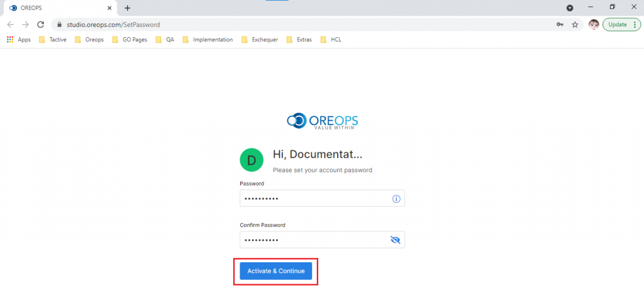Bookmark this page with the star icon
644x300 pixels.
click(575, 25)
